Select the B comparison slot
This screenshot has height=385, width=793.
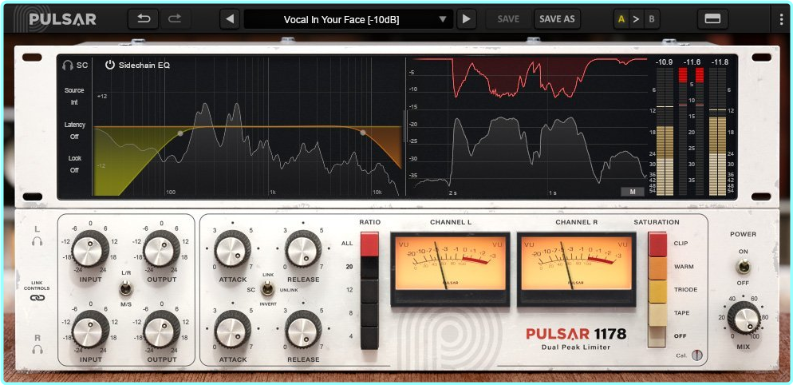tap(651, 20)
